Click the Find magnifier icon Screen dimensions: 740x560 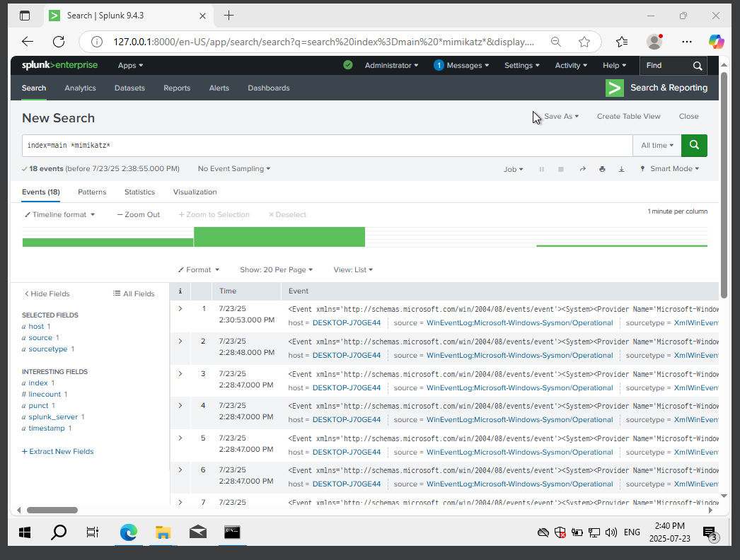click(x=698, y=66)
